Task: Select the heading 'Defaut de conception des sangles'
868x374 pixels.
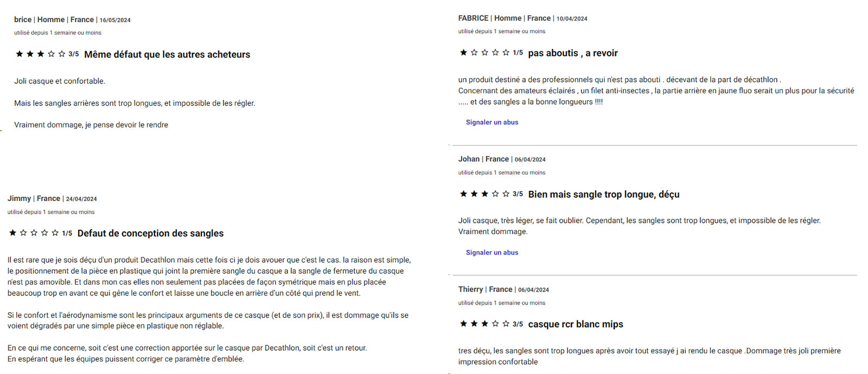Action: click(x=150, y=233)
